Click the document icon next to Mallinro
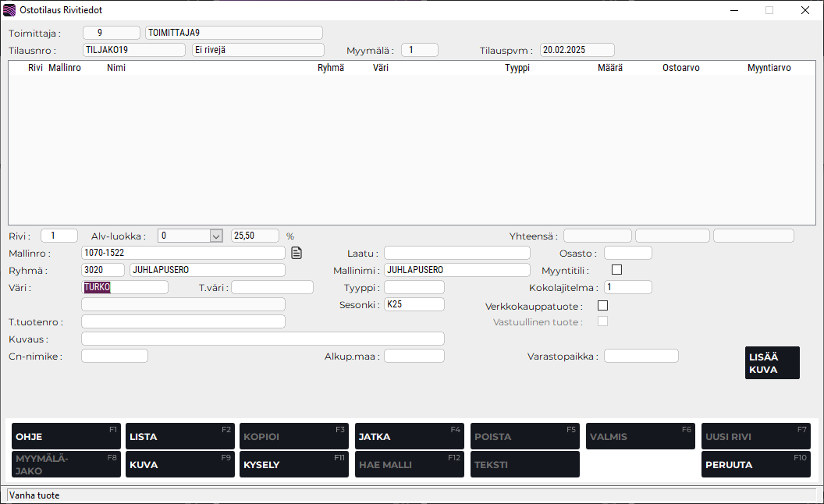 (x=297, y=253)
